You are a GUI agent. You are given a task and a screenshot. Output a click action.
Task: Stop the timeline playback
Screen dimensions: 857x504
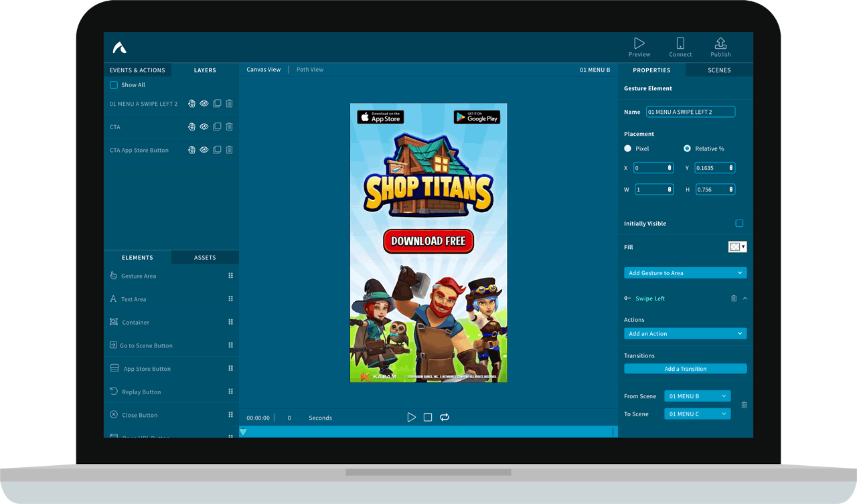click(428, 417)
